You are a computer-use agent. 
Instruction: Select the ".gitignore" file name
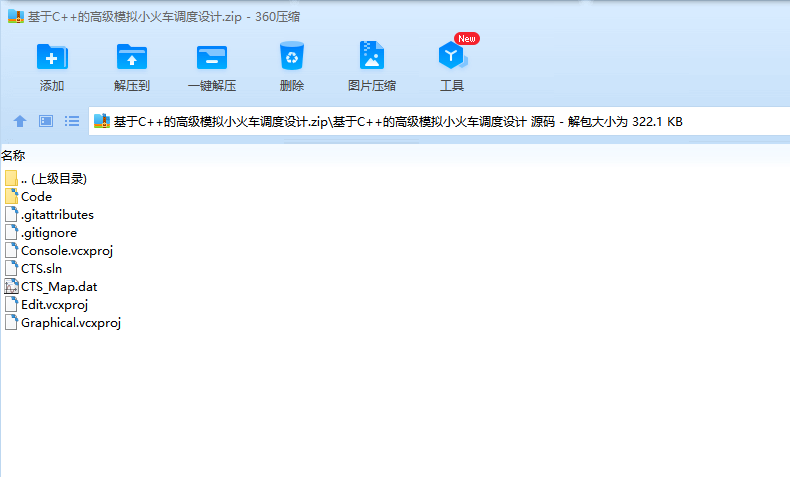click(x=49, y=233)
